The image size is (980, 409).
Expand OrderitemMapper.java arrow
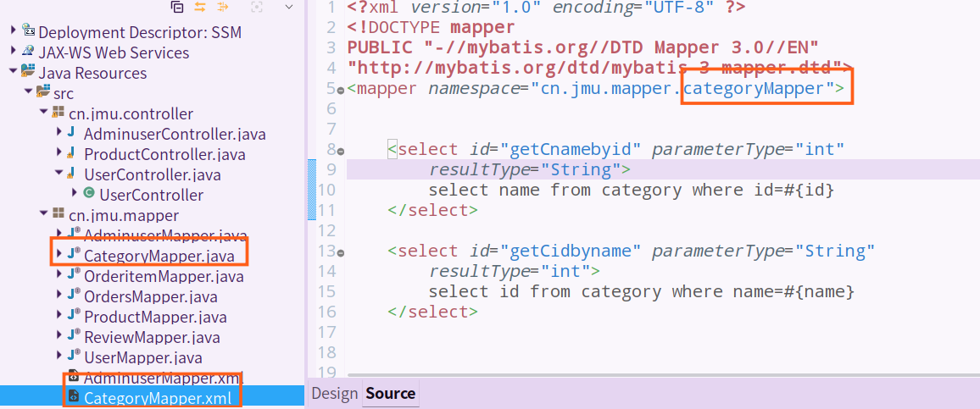(x=58, y=274)
